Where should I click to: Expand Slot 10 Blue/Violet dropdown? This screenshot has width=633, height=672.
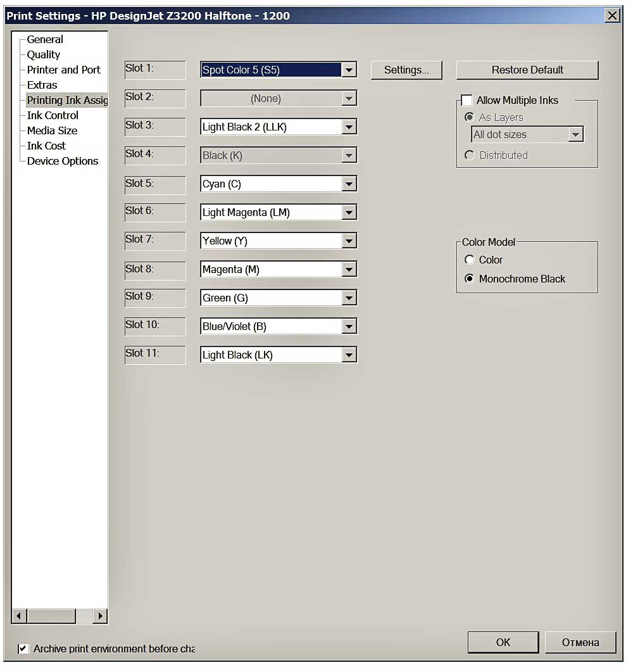pos(279,327)
